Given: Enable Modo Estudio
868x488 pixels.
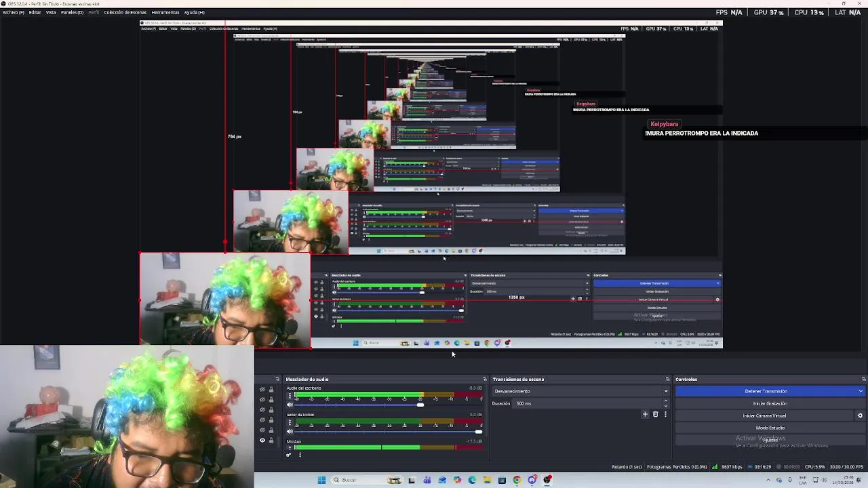Looking at the screenshot, I should (x=770, y=428).
